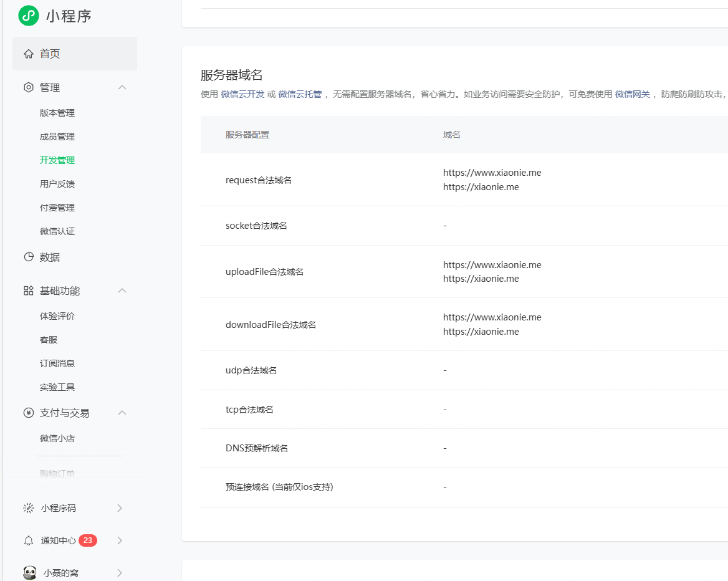Click the 基础功能 grid icon
Viewport: 728px width, 581px height.
tap(28, 290)
